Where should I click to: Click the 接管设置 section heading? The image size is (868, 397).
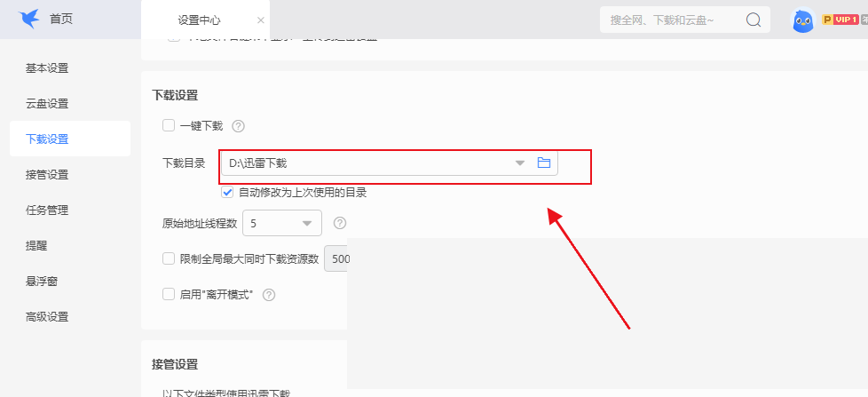[175, 364]
